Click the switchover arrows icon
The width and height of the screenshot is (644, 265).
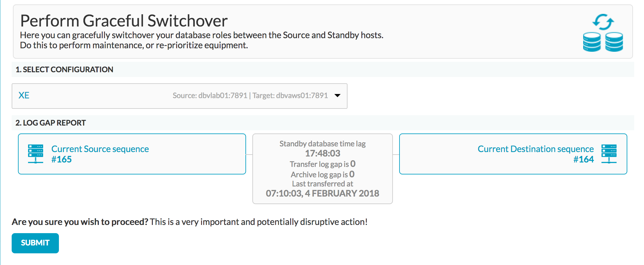603,22
